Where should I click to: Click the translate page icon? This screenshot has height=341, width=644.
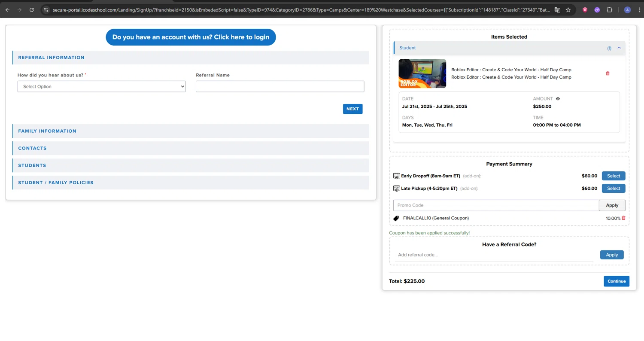tap(557, 9)
